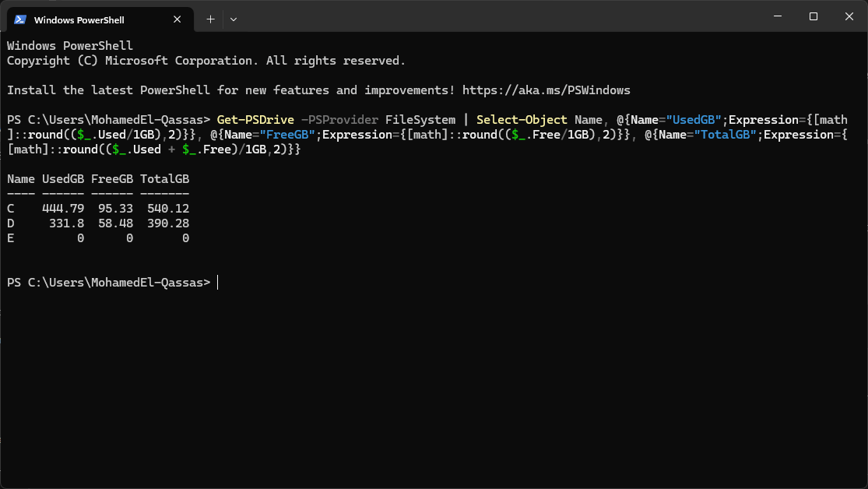Viewport: 868px width, 489px height.
Task: Click the drive letter E in the table
Action: (11, 239)
